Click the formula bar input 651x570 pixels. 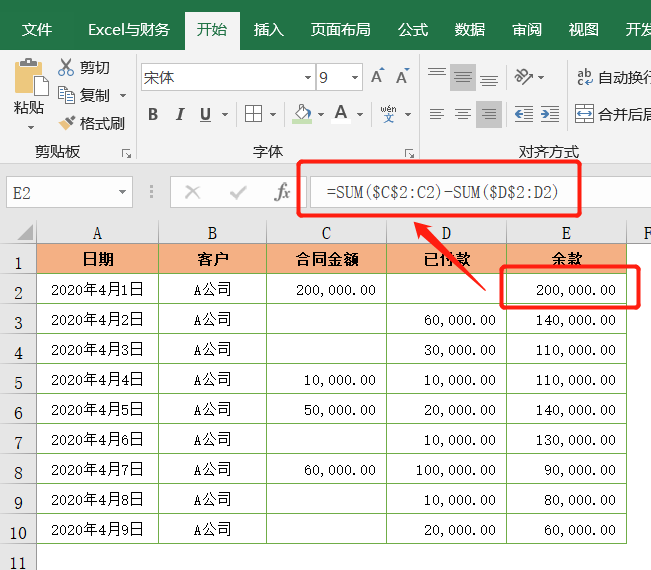coord(480,192)
